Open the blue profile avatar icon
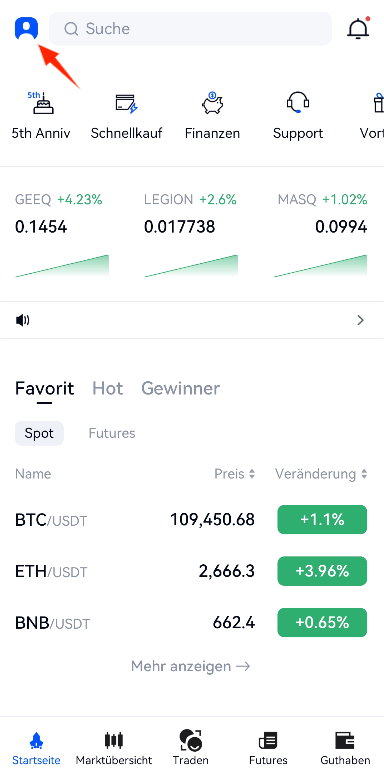Image resolution: width=384 pixels, height=781 pixels. tap(26, 28)
